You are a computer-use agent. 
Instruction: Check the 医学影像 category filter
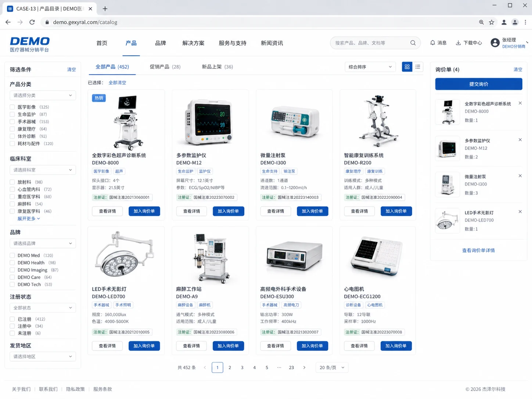[12, 107]
